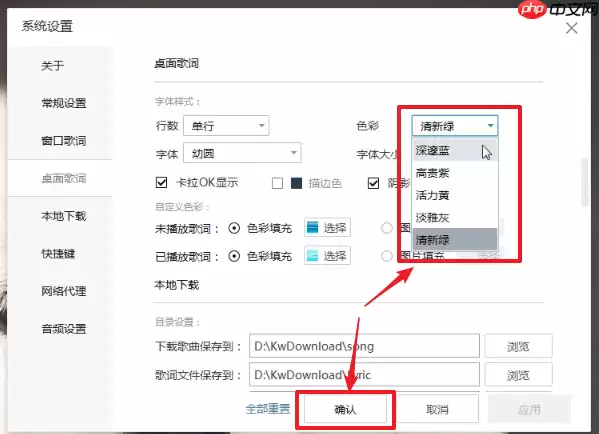
Task: Open the dark 描边色 color swatch
Action: click(x=296, y=183)
